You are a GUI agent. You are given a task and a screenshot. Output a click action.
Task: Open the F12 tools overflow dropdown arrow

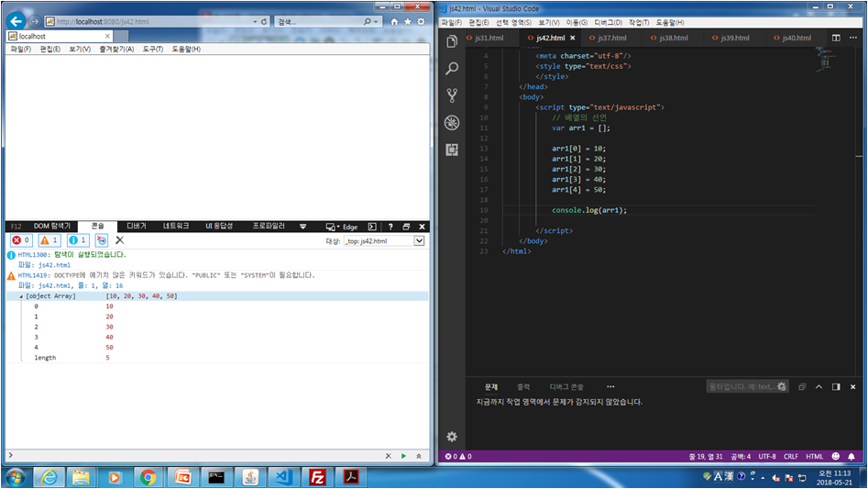click(x=302, y=227)
